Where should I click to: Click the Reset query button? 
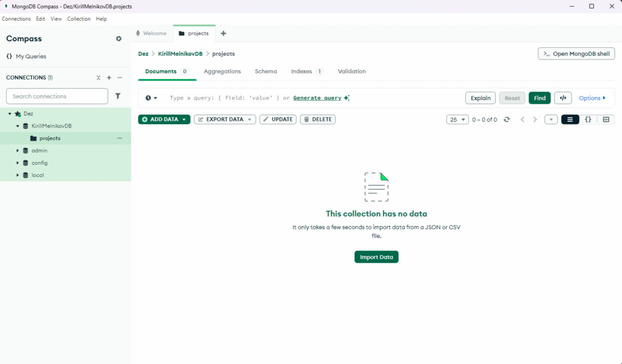click(x=512, y=98)
